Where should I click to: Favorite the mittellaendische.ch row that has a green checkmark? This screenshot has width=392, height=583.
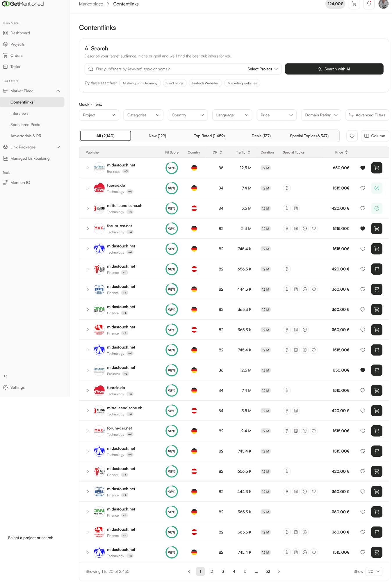(x=363, y=208)
